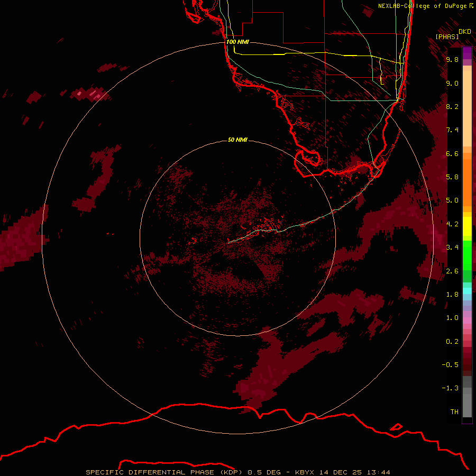Click the 1.8 scale value

coord(452,295)
